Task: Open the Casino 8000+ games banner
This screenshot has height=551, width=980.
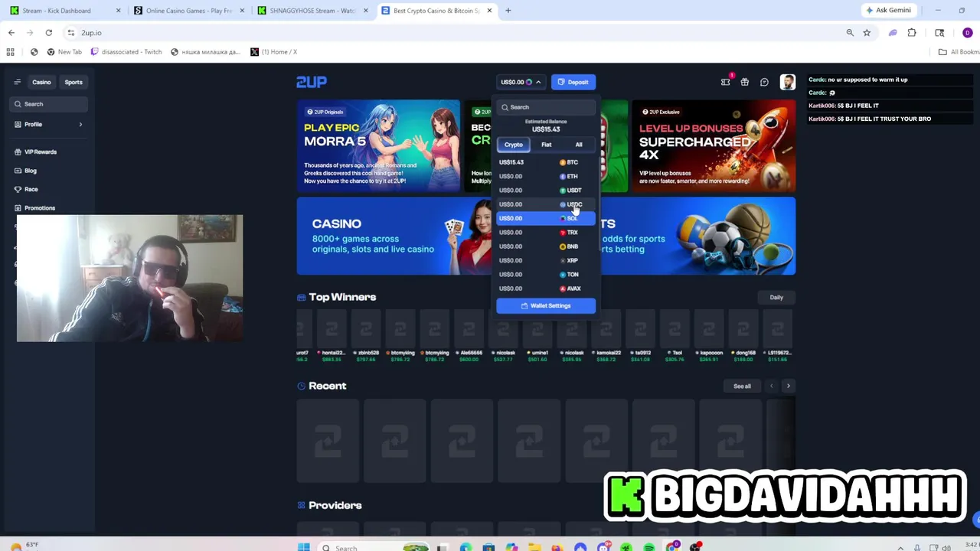Action: pos(394,236)
